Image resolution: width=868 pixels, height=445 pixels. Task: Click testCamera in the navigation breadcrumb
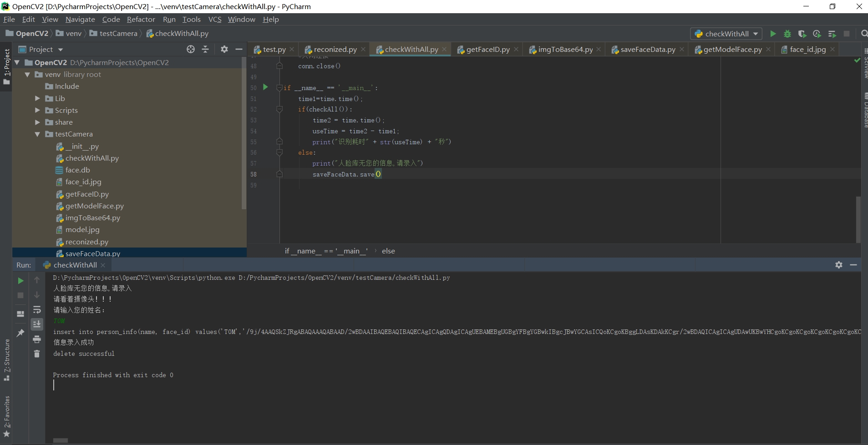tap(114, 33)
